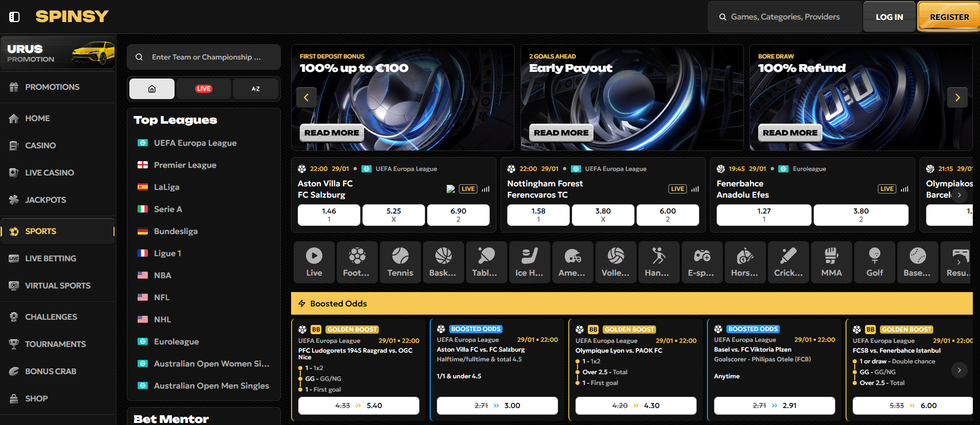Screen dimensions: 980x425
Task: Read more about Early Payout
Action: pos(561,133)
